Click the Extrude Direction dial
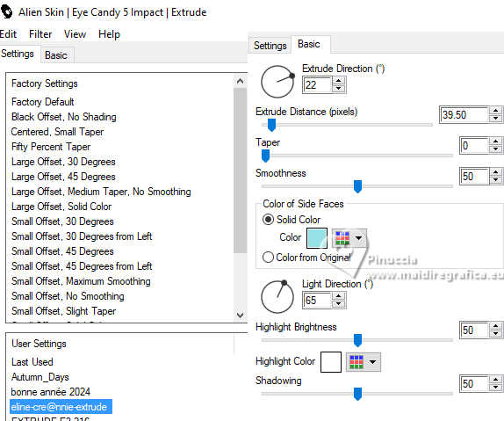The width and height of the screenshot is (504, 421). tap(277, 82)
